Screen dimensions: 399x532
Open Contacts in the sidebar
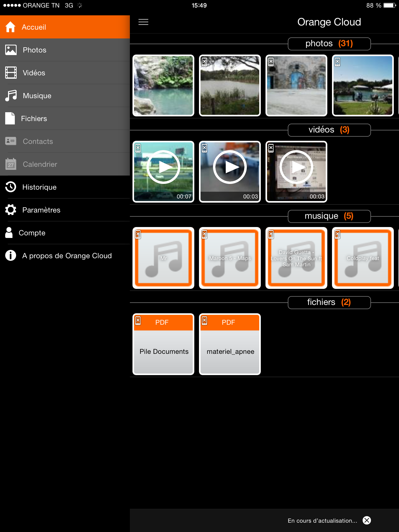[65, 141]
